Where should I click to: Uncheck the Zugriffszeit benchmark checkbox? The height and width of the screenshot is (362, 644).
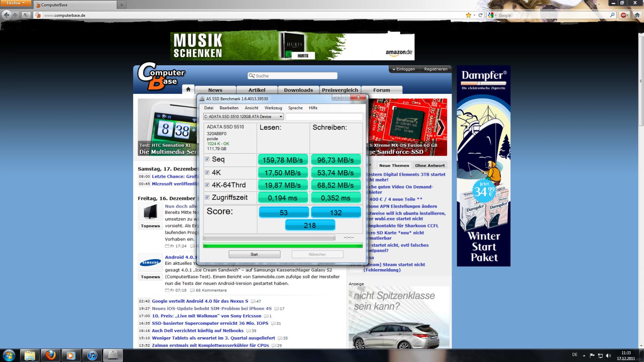(x=207, y=197)
